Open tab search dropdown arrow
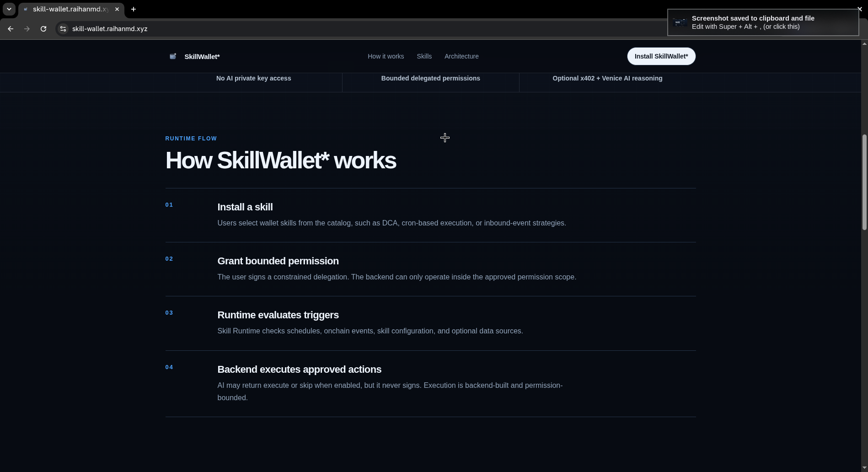 click(x=9, y=9)
